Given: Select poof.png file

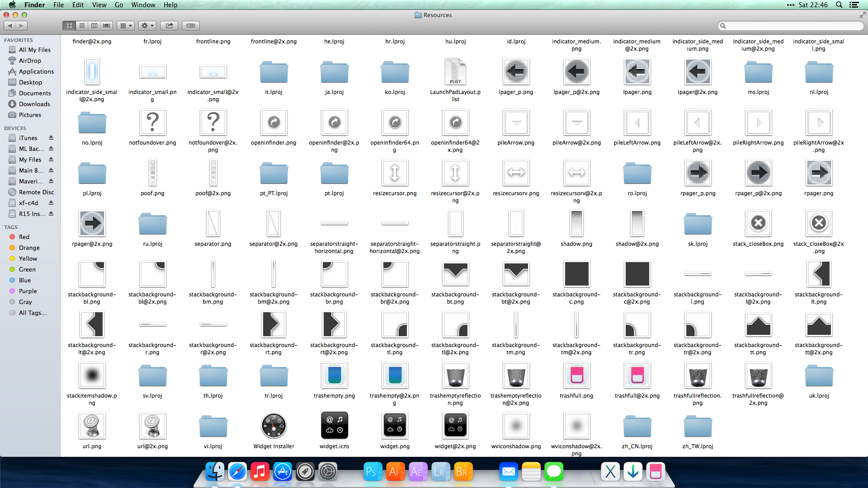Looking at the screenshot, I should pyautogui.click(x=153, y=173).
